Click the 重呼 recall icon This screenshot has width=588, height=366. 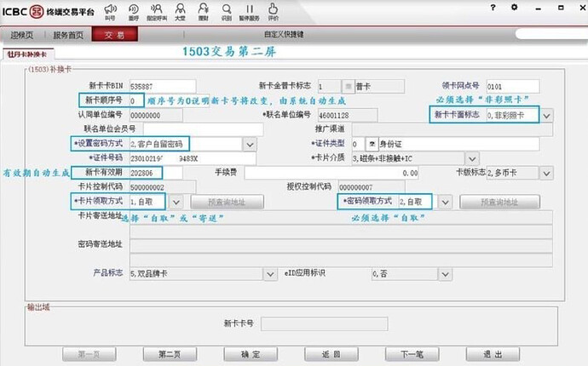pyautogui.click(x=134, y=12)
